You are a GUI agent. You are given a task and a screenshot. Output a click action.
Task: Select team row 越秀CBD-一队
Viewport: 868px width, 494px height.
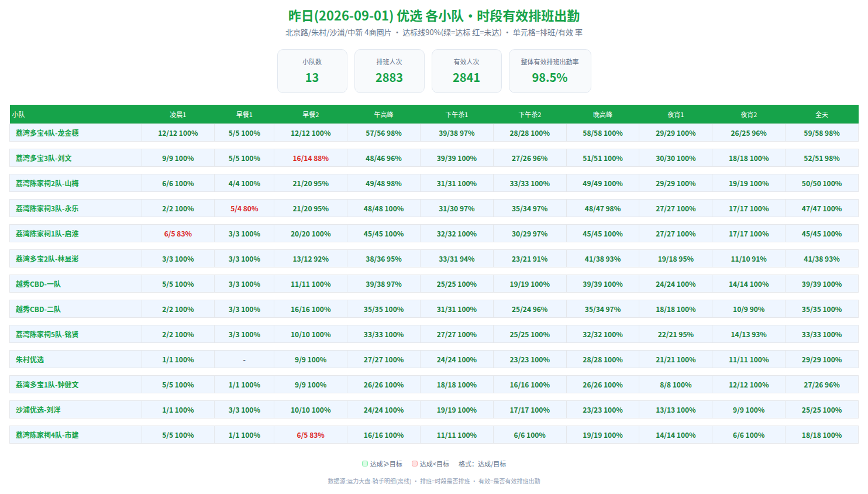tap(434, 284)
